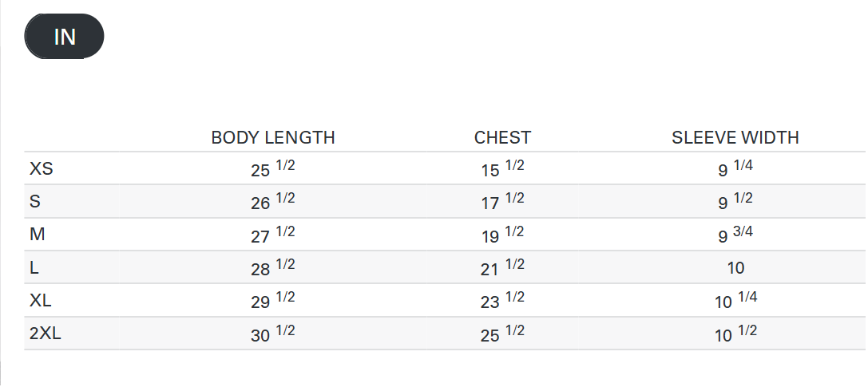Click XS body length value 25 1/2
Viewport: 868px width, 387px height.
click(x=272, y=169)
